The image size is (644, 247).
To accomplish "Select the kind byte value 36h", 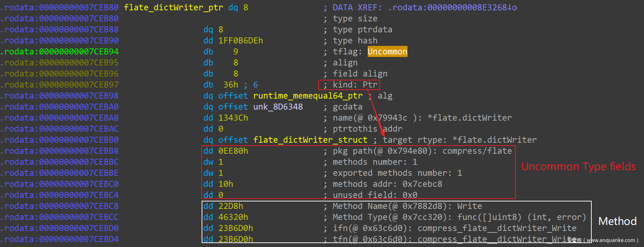I will tap(230, 85).
